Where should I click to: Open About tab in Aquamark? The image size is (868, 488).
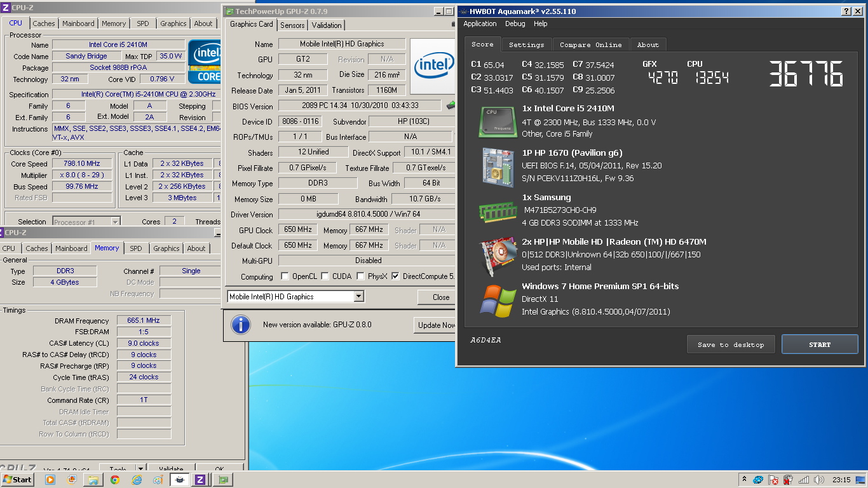[x=648, y=44]
